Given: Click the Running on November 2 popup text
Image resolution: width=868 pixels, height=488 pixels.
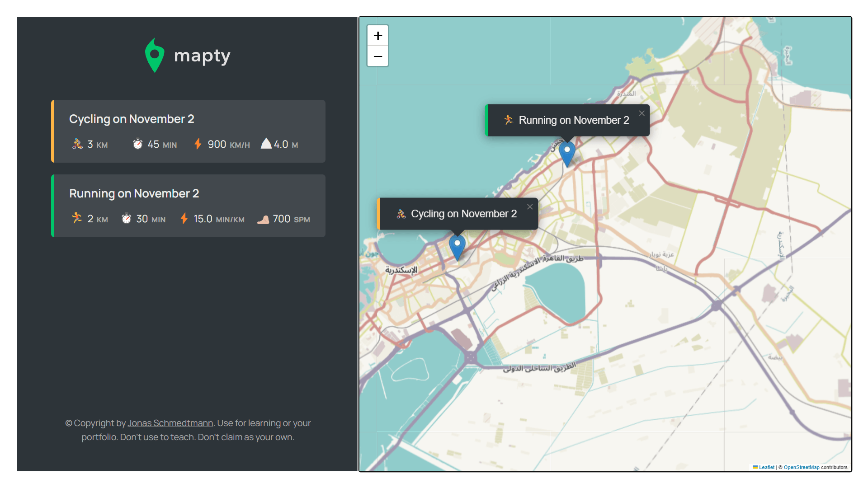Looking at the screenshot, I should pyautogui.click(x=573, y=121).
